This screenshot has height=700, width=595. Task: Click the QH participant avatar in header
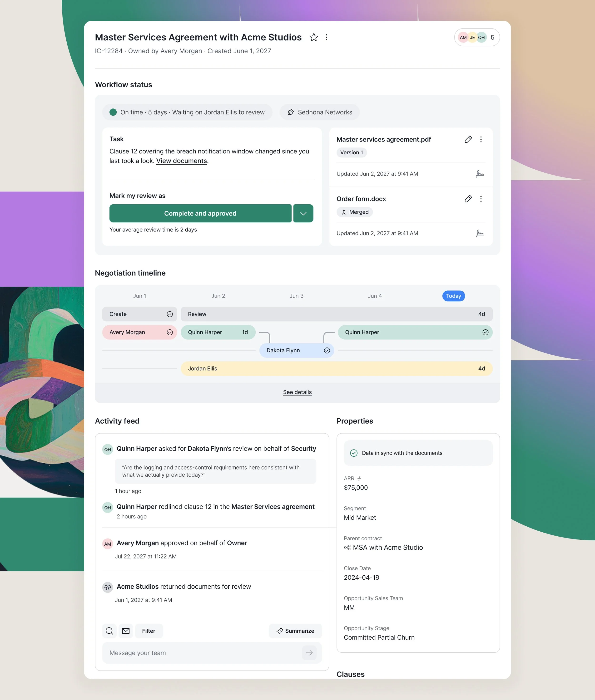(481, 37)
